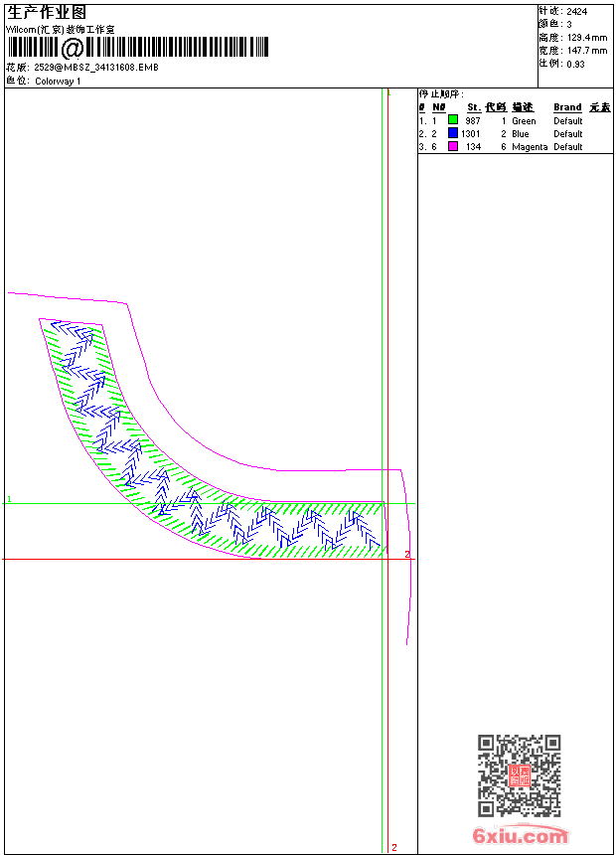
Task: Select the Magenta row description text
Action: (530, 146)
